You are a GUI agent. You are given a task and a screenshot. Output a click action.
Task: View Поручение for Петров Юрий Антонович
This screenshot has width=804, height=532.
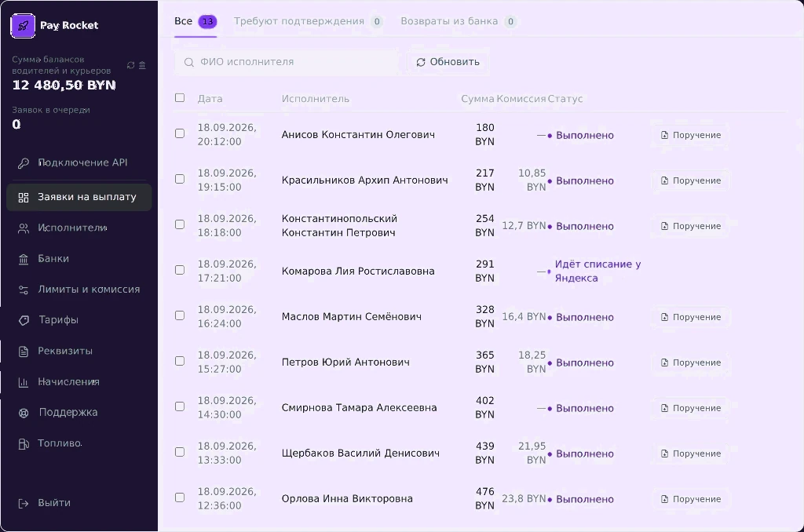[691, 363]
